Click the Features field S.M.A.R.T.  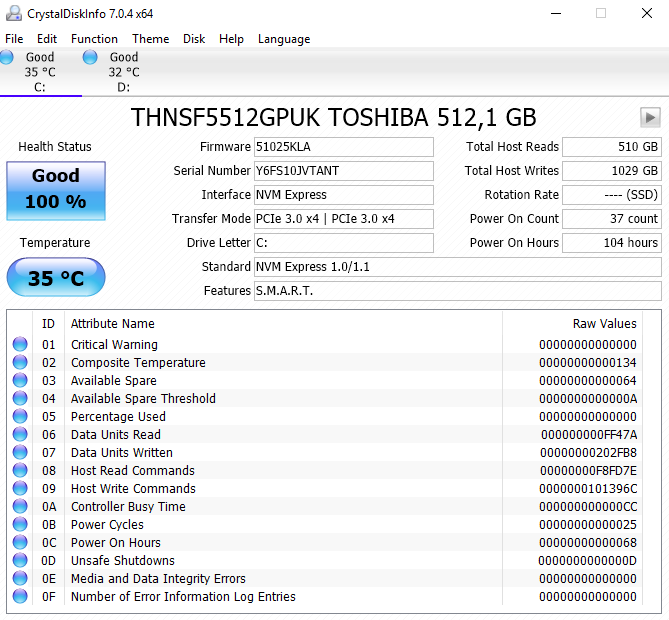458,291
